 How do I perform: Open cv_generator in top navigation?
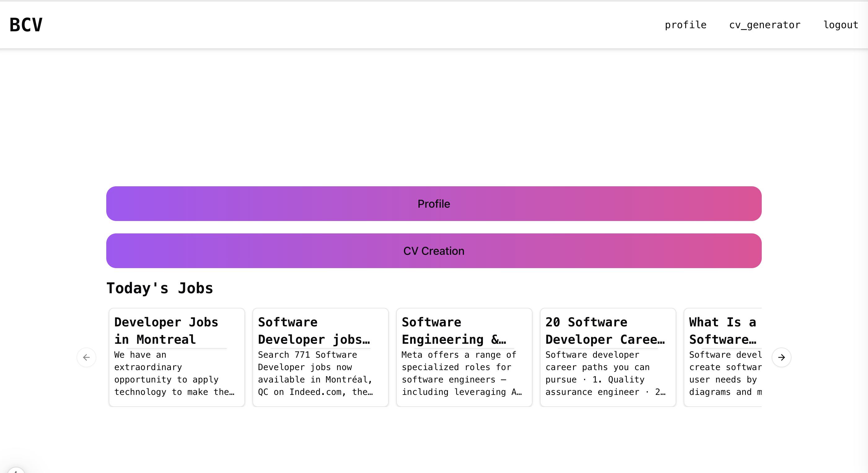765,25
